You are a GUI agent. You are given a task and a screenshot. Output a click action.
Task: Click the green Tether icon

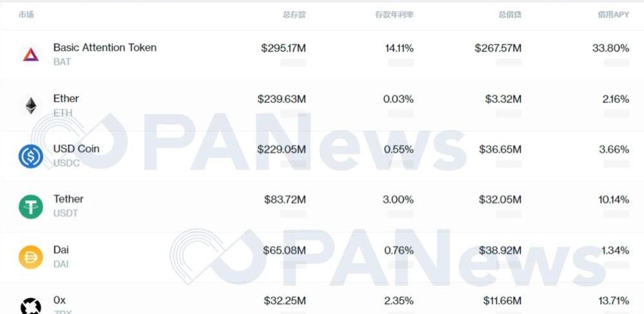[x=31, y=207]
